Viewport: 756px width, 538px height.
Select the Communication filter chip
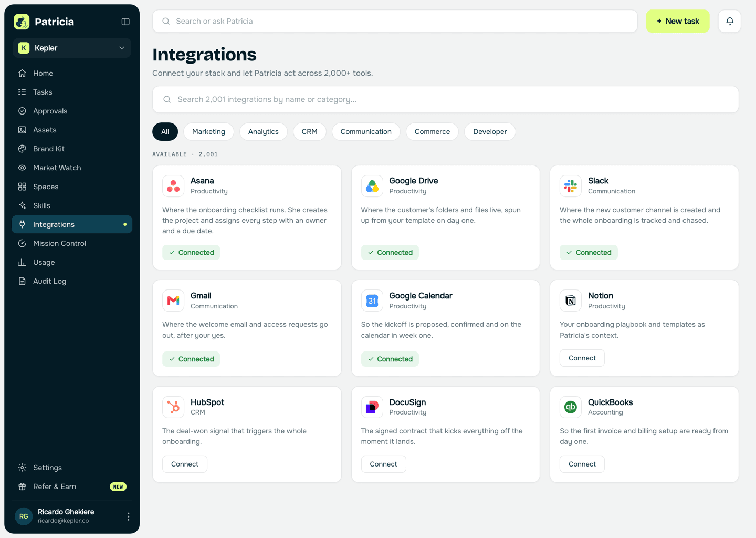point(366,132)
